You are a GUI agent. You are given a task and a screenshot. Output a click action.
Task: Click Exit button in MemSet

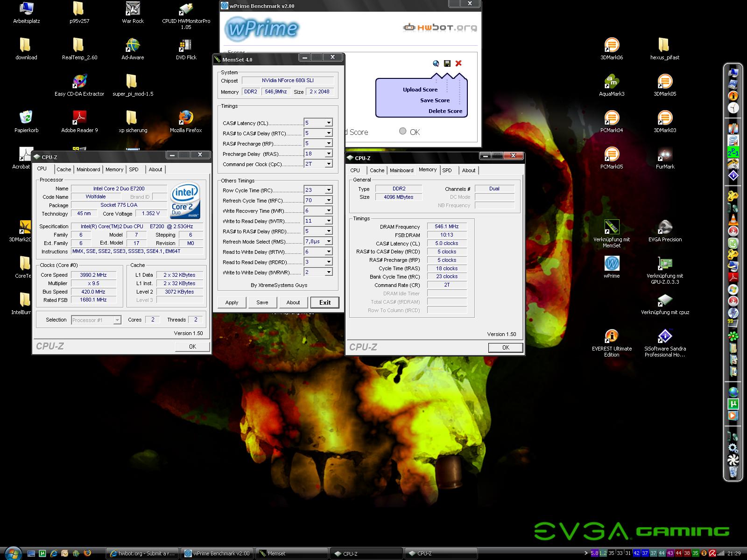click(x=325, y=302)
